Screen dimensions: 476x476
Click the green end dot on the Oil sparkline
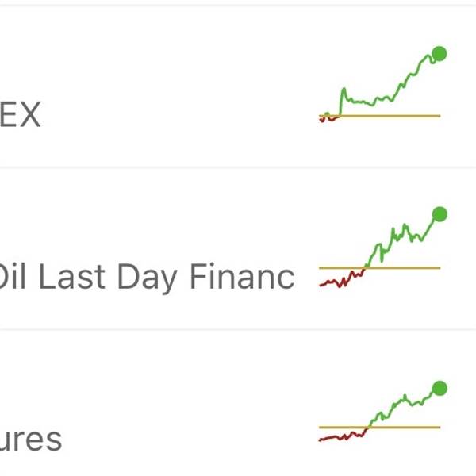point(440,214)
